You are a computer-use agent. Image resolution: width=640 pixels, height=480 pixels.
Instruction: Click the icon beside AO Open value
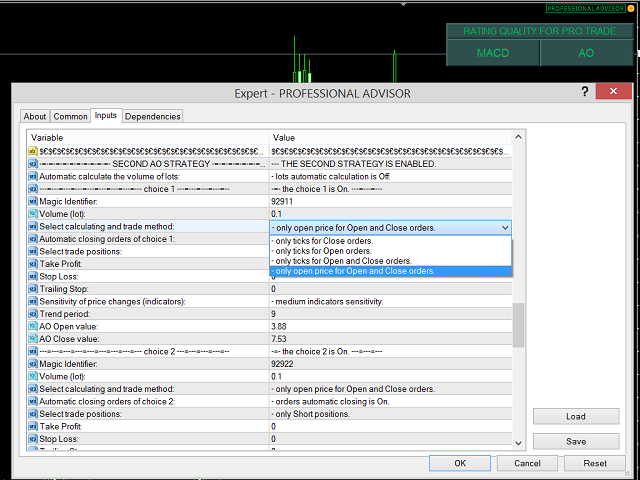coord(33,326)
